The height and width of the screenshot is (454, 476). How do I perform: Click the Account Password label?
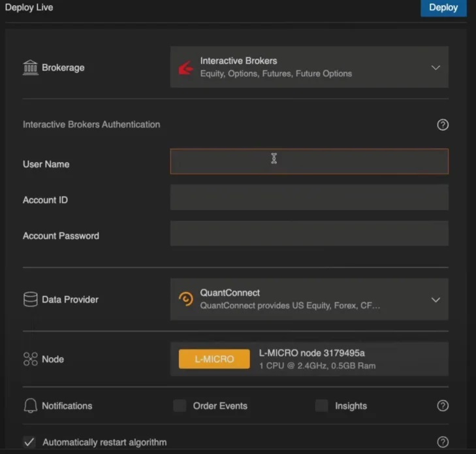[61, 236]
